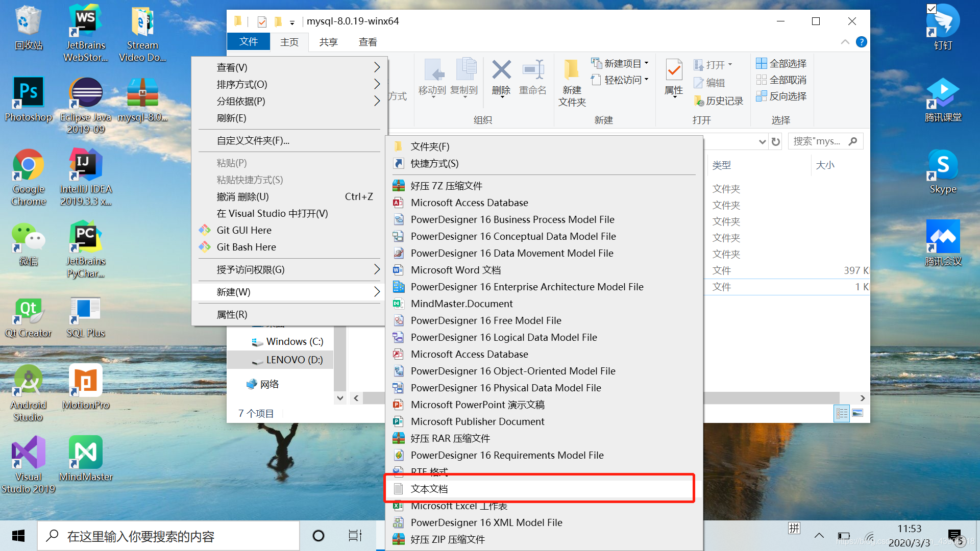This screenshot has height=551, width=980.
Task: Click the taskbar search input box
Action: (x=168, y=536)
